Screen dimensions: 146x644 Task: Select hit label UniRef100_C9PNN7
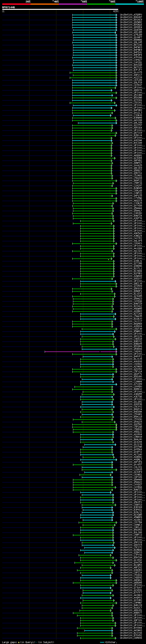tap(131, 603)
